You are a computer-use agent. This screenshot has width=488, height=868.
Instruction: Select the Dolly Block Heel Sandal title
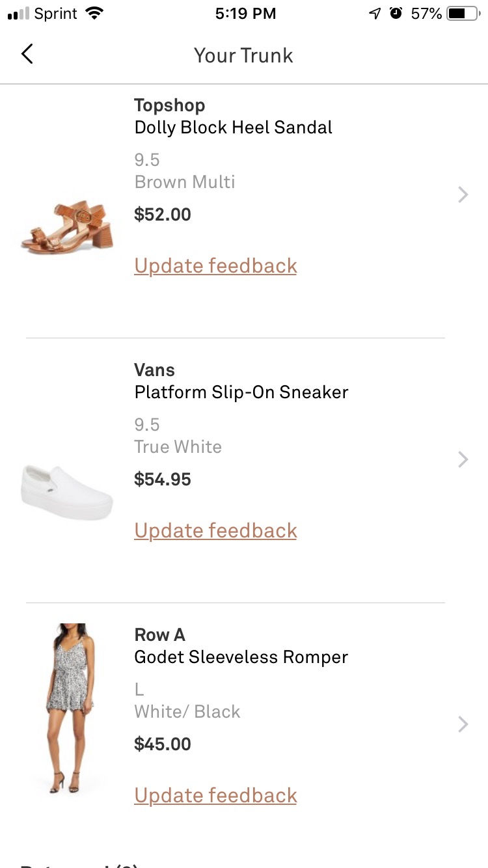[x=233, y=127]
